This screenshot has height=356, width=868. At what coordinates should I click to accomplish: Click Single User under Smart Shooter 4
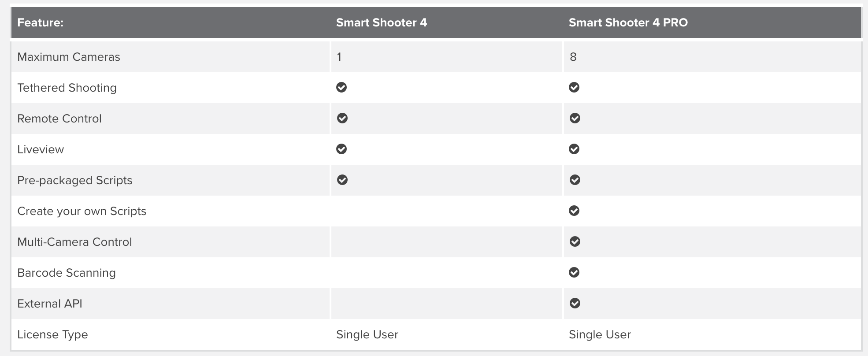click(x=367, y=334)
